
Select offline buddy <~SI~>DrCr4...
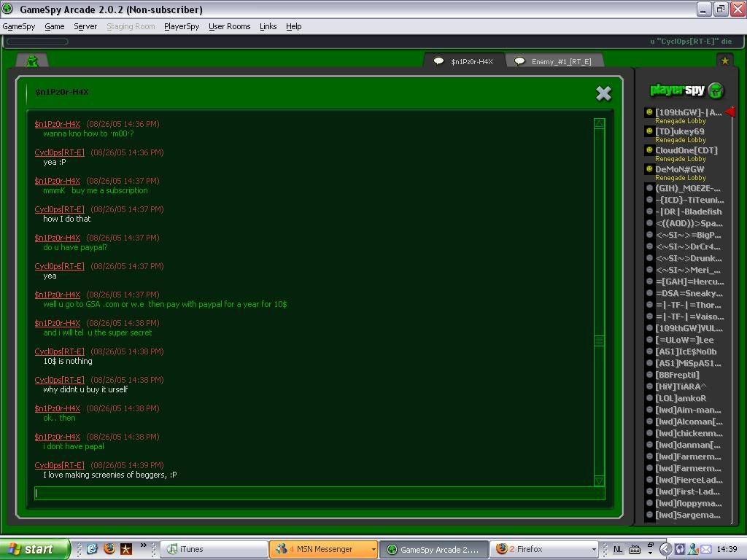click(688, 246)
